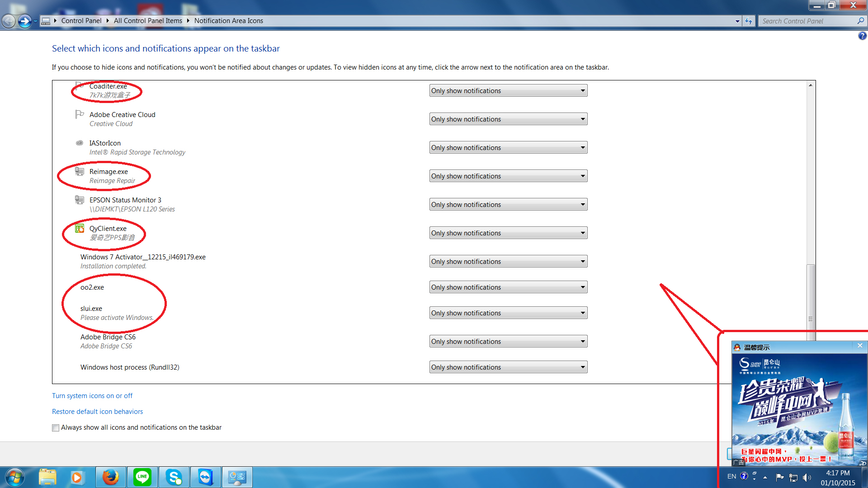Image resolution: width=868 pixels, height=488 pixels.
Task: Click the Action Center flag icon
Action: [x=779, y=477]
